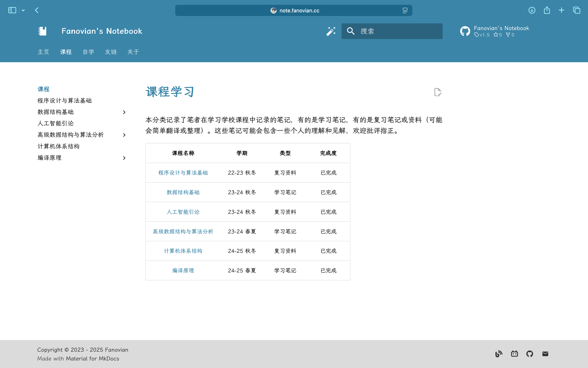
Task: Expand 高级数据结构与算法分析 sidebar section
Action: [124, 135]
